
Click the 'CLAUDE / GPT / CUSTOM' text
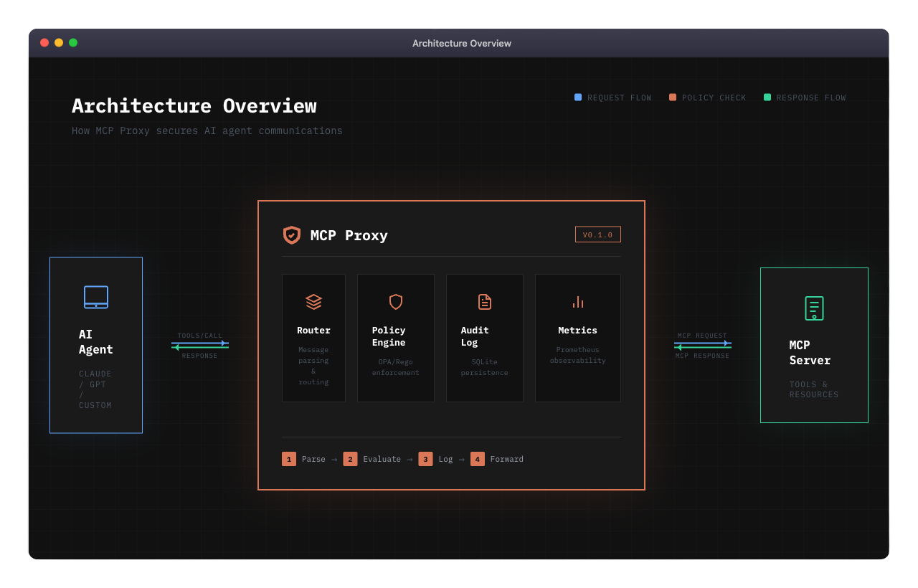95,389
